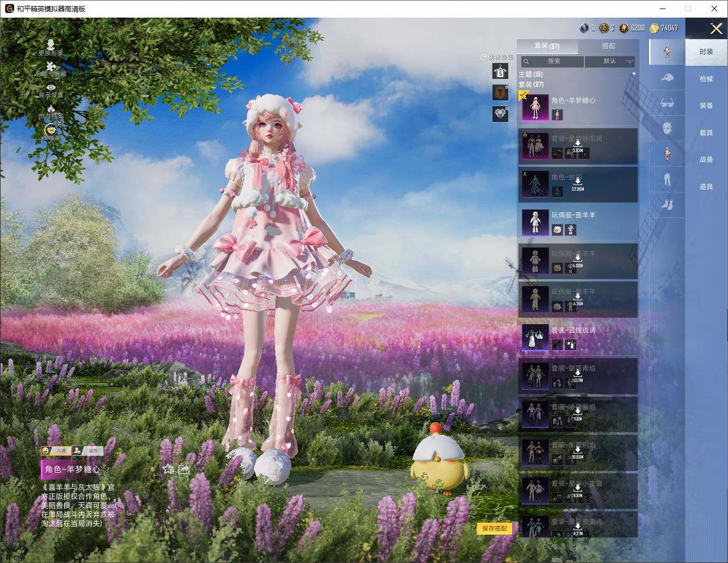Image resolution: width=728 pixels, height=563 pixels.
Task: Open the 枪械 category tab
Action: 706,79
